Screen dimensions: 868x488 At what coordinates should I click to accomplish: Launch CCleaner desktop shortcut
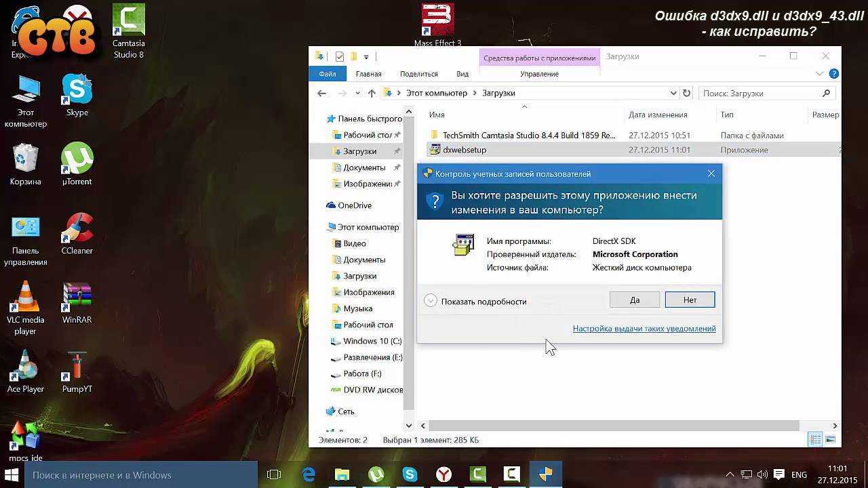point(77,234)
